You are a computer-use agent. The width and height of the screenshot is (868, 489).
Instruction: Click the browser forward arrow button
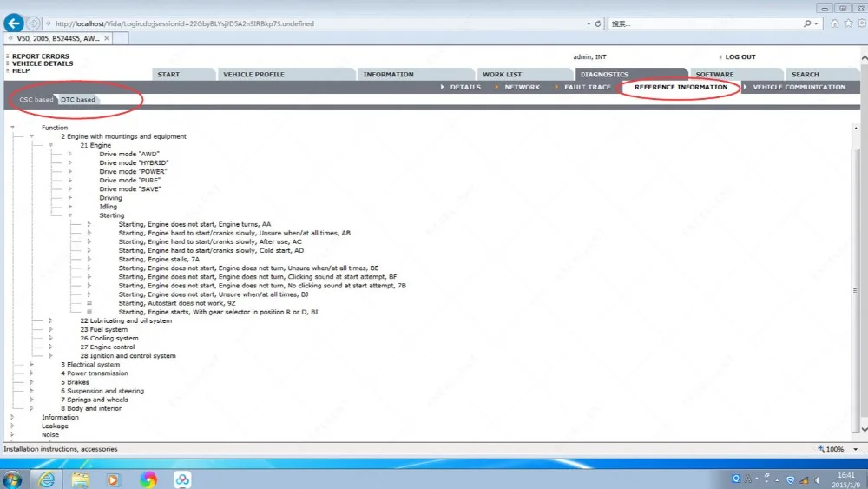click(33, 23)
